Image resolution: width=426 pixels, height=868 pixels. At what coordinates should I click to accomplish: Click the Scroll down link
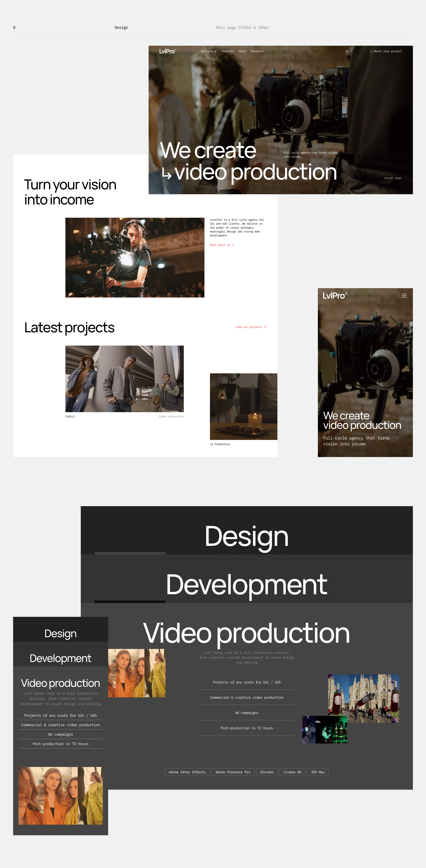click(393, 178)
